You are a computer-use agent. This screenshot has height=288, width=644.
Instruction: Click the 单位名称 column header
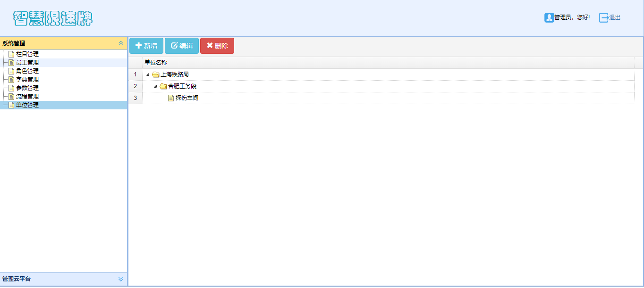[x=388, y=63]
